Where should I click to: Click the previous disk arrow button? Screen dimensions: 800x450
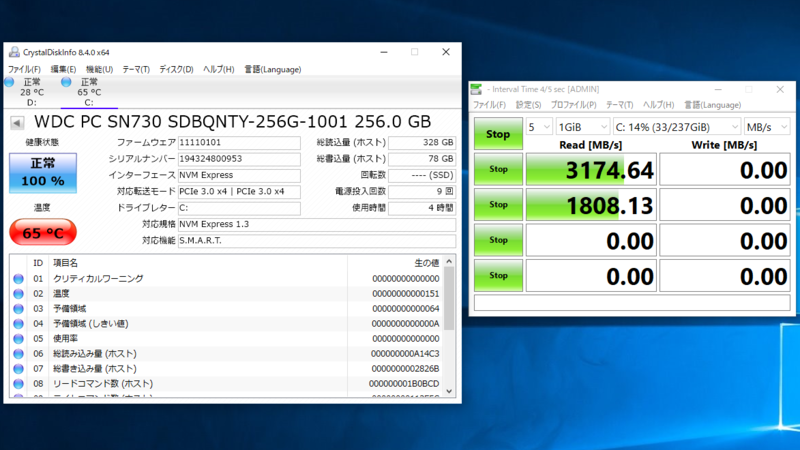click(17, 123)
